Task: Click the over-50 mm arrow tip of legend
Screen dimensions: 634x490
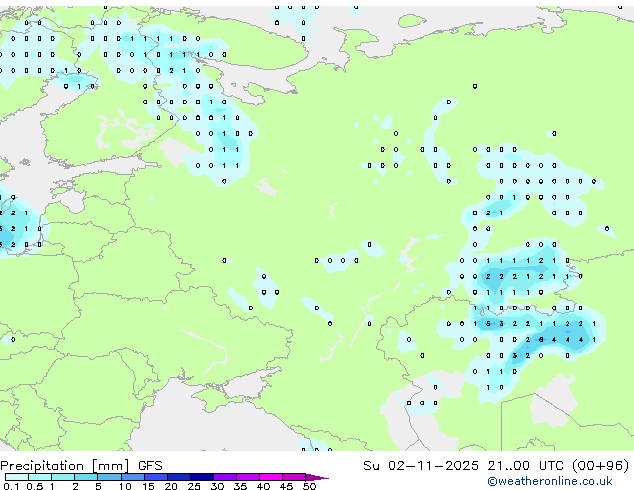Action: point(317,478)
